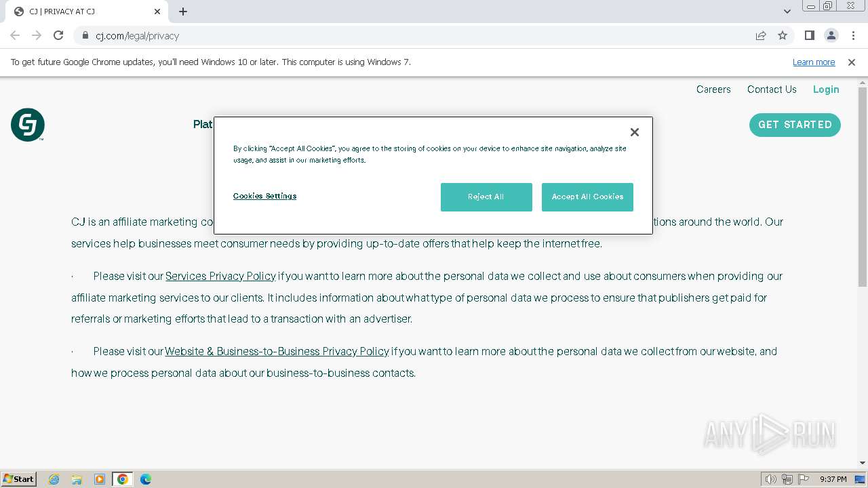Dismiss the Chrome update notification bar
Viewport: 868px width, 488px height.
(x=852, y=62)
